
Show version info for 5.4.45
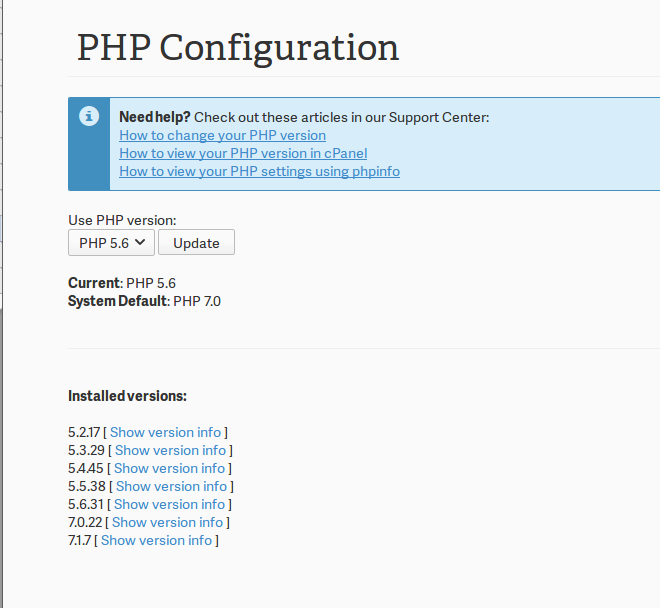[x=169, y=468]
